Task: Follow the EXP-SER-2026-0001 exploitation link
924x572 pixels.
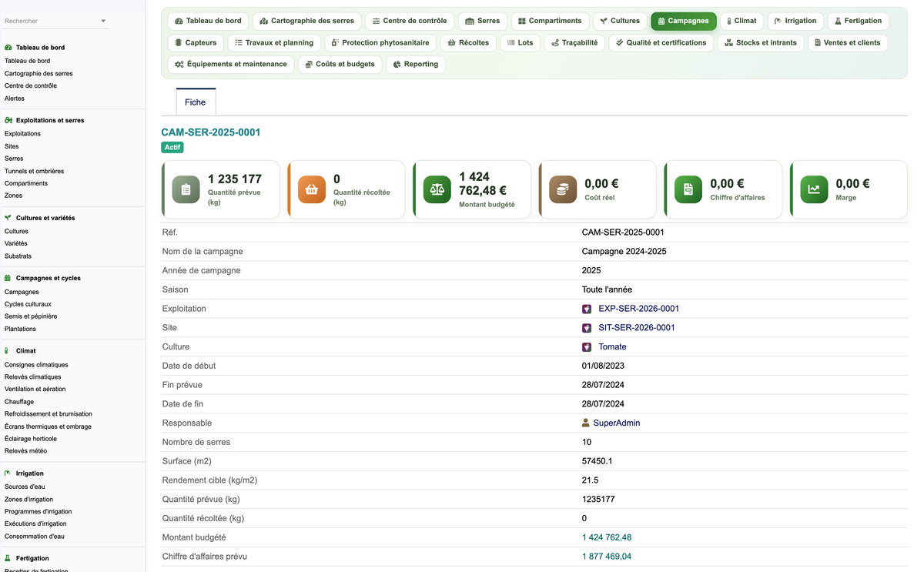Action: pos(638,309)
